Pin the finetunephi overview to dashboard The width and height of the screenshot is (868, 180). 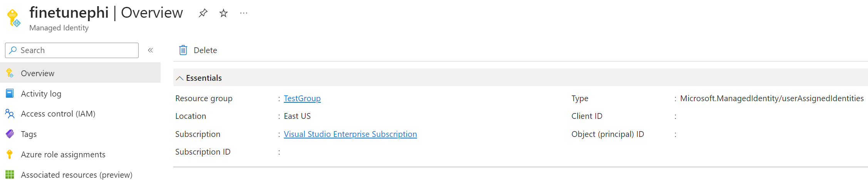(x=203, y=13)
